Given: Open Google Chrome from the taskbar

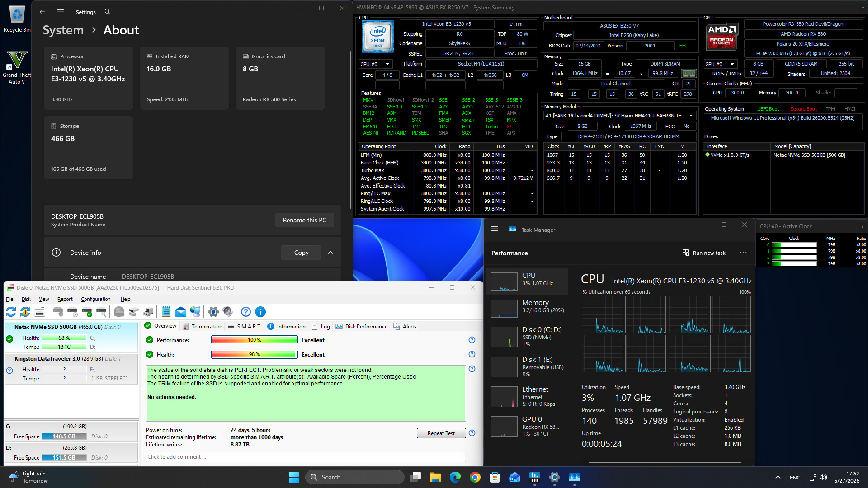Looking at the screenshot, I should pos(475,477).
